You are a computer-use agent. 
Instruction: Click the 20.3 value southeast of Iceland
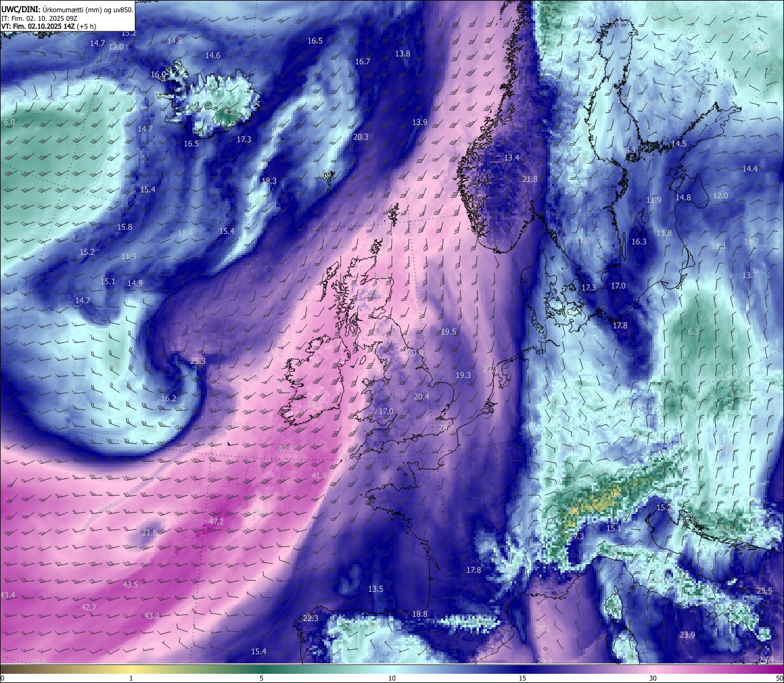point(361,137)
